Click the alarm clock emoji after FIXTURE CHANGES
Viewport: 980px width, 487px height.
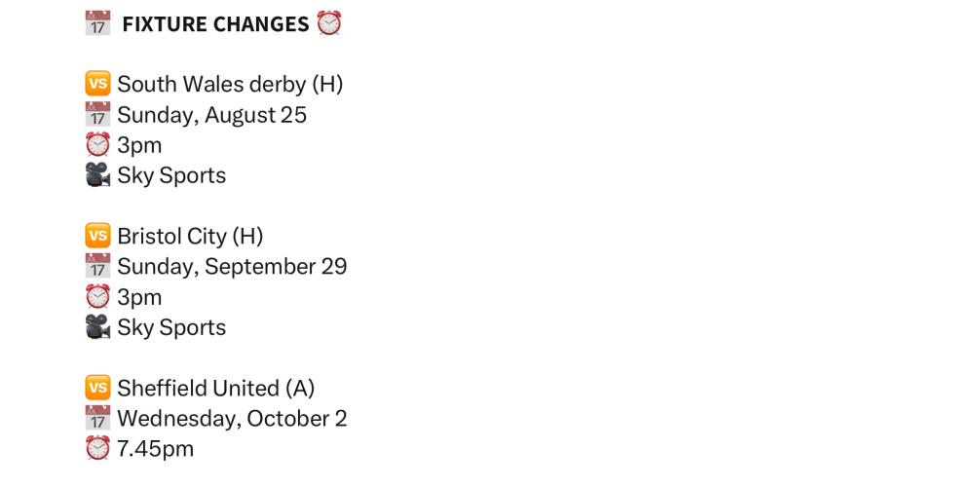329,23
